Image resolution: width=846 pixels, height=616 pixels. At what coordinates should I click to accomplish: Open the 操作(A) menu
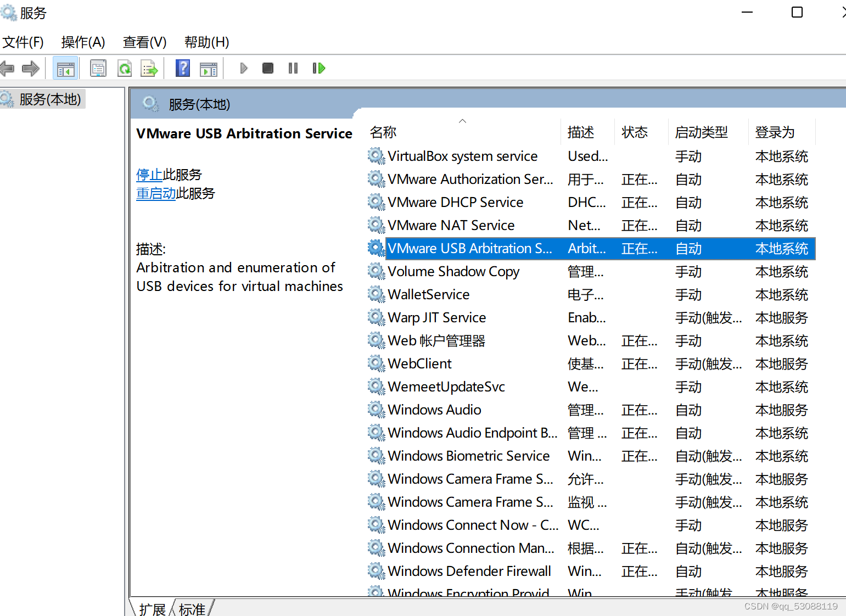coord(83,42)
